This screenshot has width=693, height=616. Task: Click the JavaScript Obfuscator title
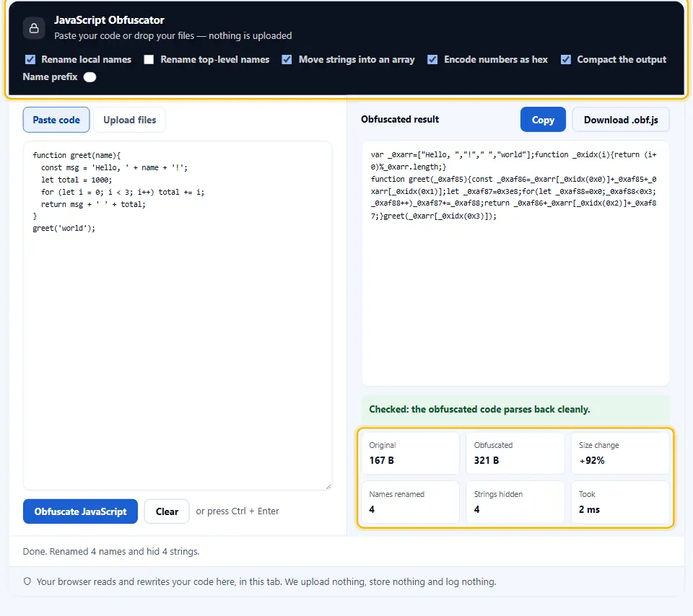(x=109, y=20)
